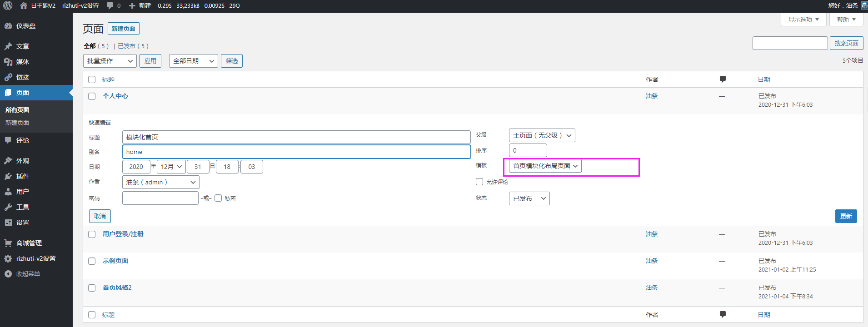Open the 全部日期 date filter dropdown

pos(194,61)
